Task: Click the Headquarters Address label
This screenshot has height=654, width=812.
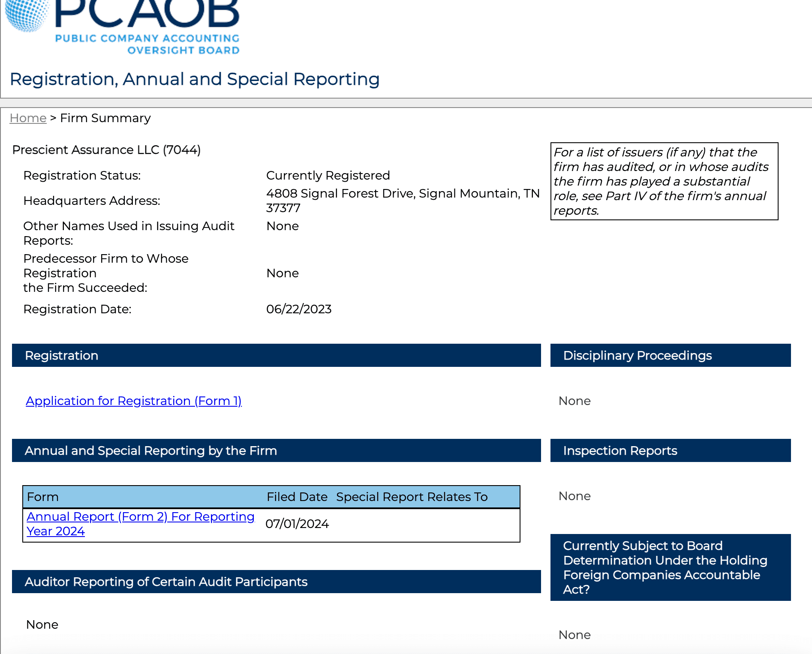Action: click(x=92, y=201)
